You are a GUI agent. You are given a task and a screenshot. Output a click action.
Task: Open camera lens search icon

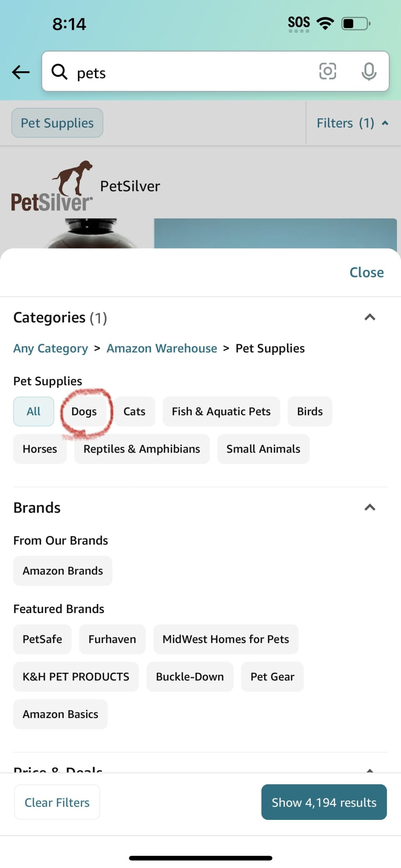327,71
